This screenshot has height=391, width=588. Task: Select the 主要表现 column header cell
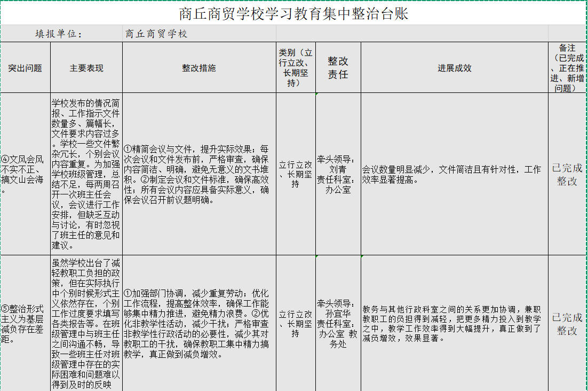(86, 68)
